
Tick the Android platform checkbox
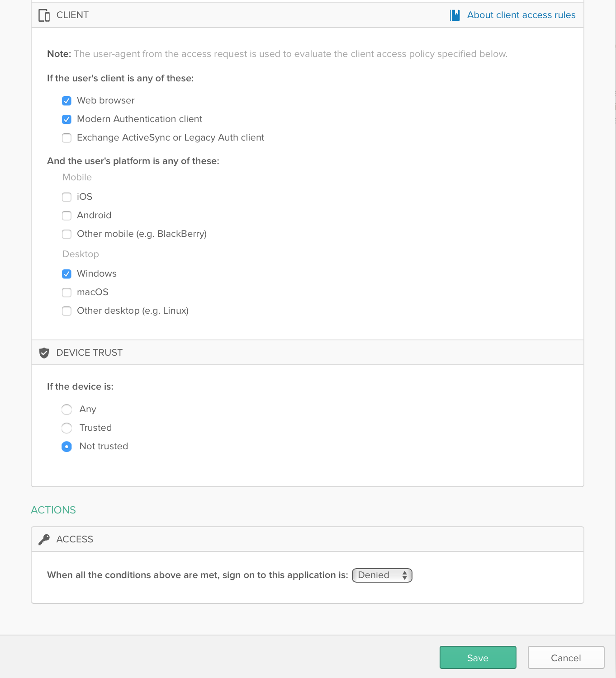tap(66, 216)
